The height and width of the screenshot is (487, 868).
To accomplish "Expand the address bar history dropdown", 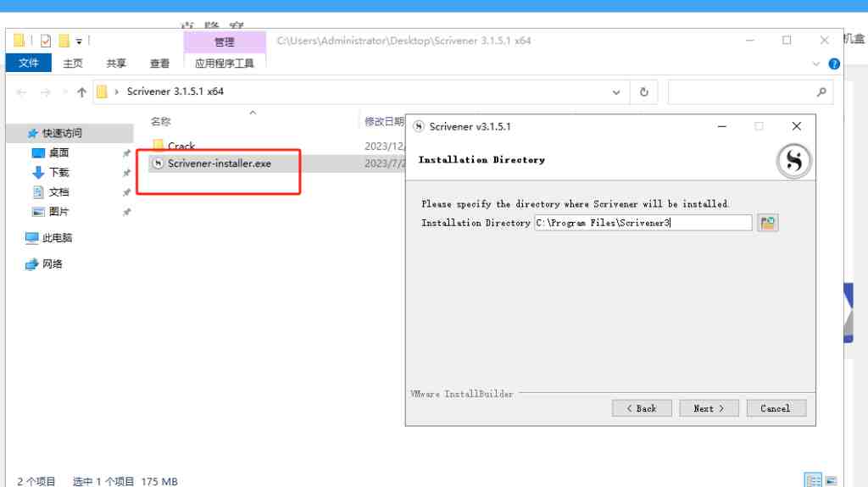I will coord(616,91).
